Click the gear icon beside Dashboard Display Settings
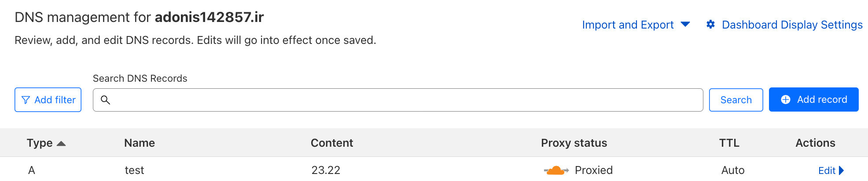This screenshot has width=868, height=181. tap(710, 25)
